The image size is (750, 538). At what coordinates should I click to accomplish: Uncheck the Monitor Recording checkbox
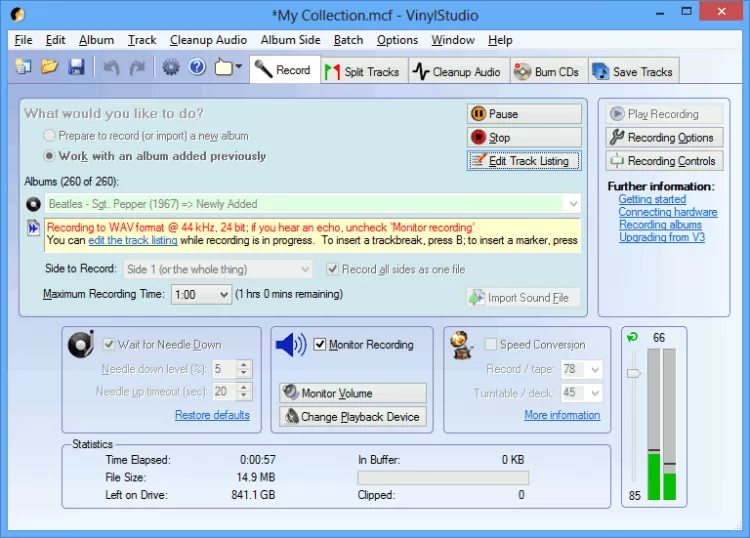click(x=320, y=345)
